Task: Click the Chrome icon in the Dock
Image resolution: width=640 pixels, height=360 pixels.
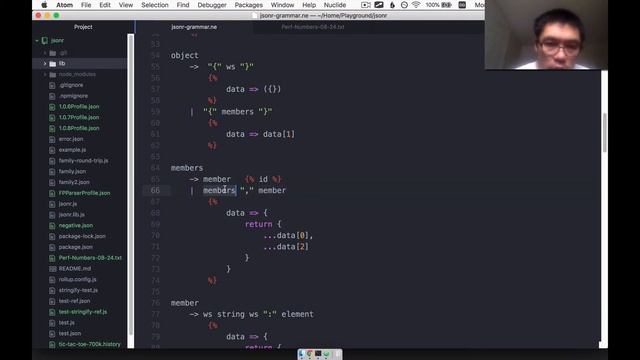Action: [310, 354]
